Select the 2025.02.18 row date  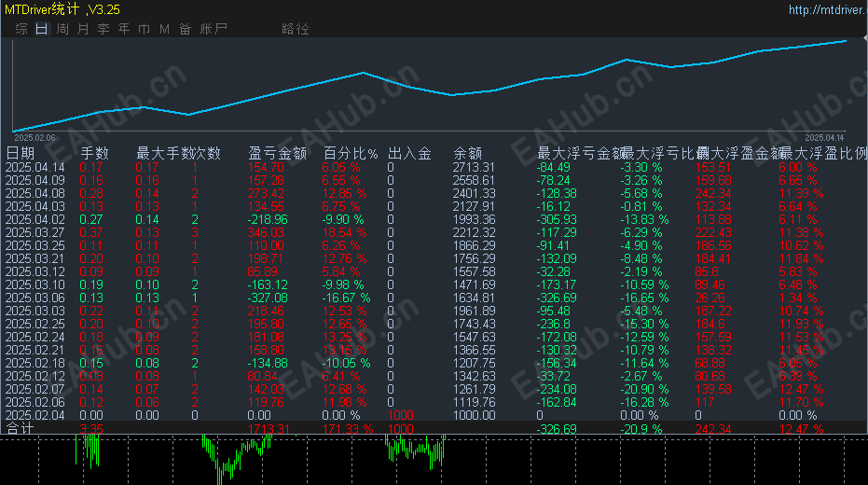coord(34,363)
